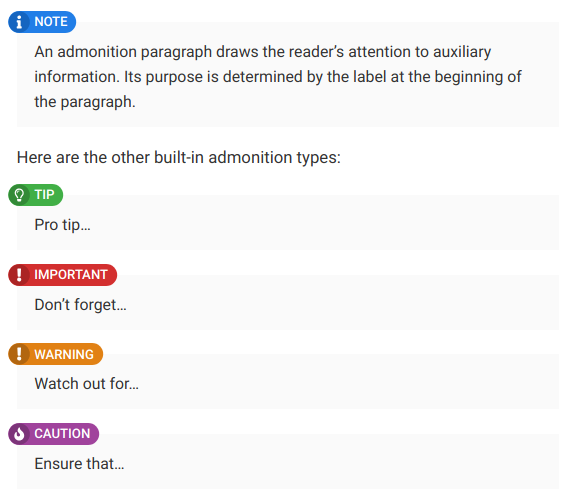Click the red exclamation icon on IMPORTANT
Viewport: 575px width, 497px height.
click(x=19, y=275)
